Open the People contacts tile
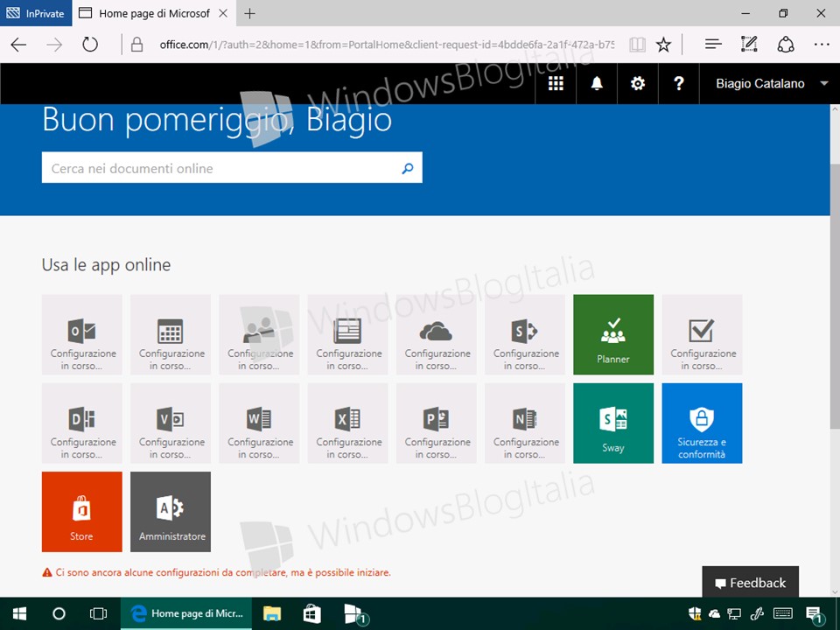 pyautogui.click(x=259, y=334)
